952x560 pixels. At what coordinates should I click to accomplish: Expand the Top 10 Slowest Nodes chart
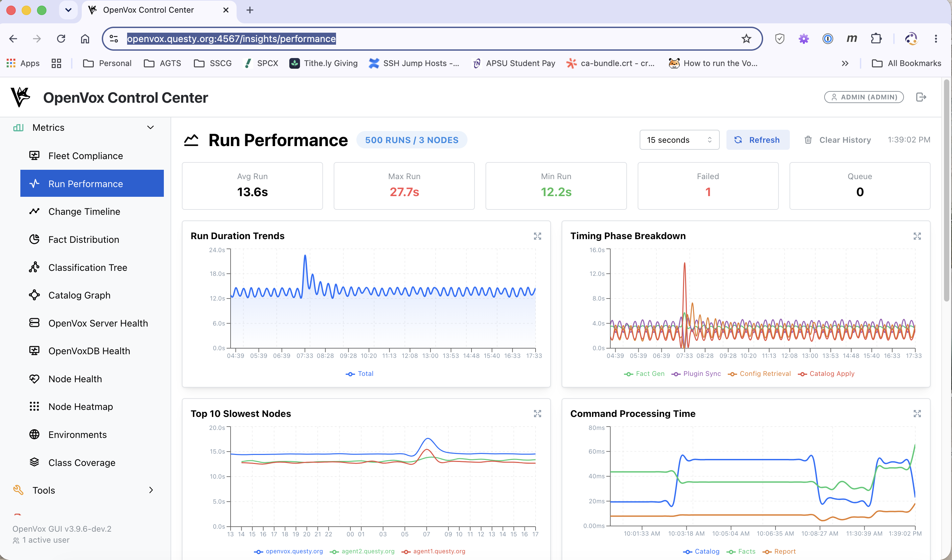click(x=537, y=414)
